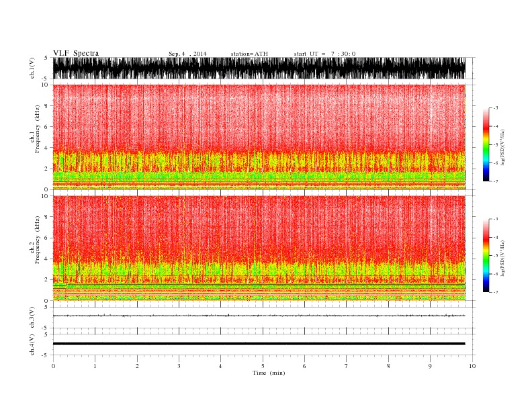The image size is (532, 411).
Task: Click the ch.1 color scale bar
Action: pos(486,144)
